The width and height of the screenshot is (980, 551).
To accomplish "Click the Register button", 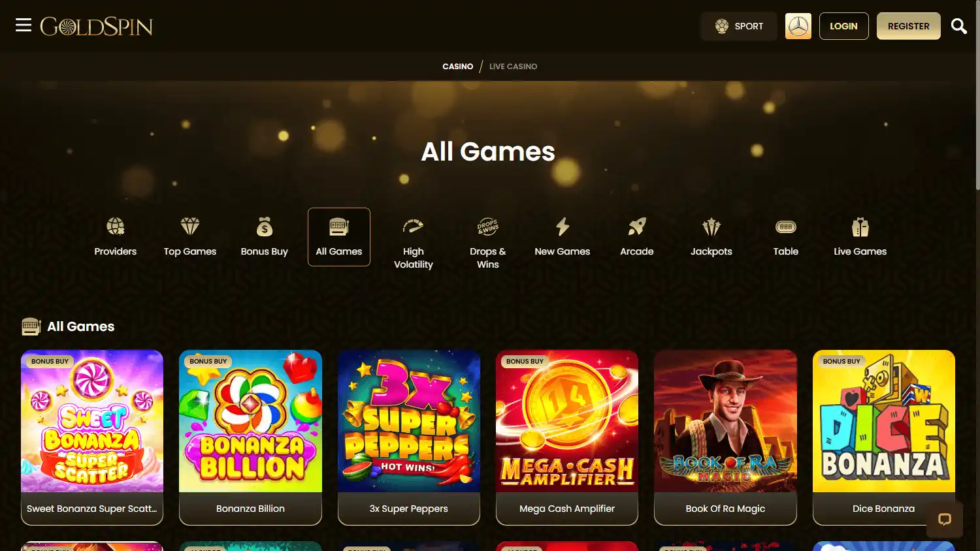I will [x=908, y=26].
